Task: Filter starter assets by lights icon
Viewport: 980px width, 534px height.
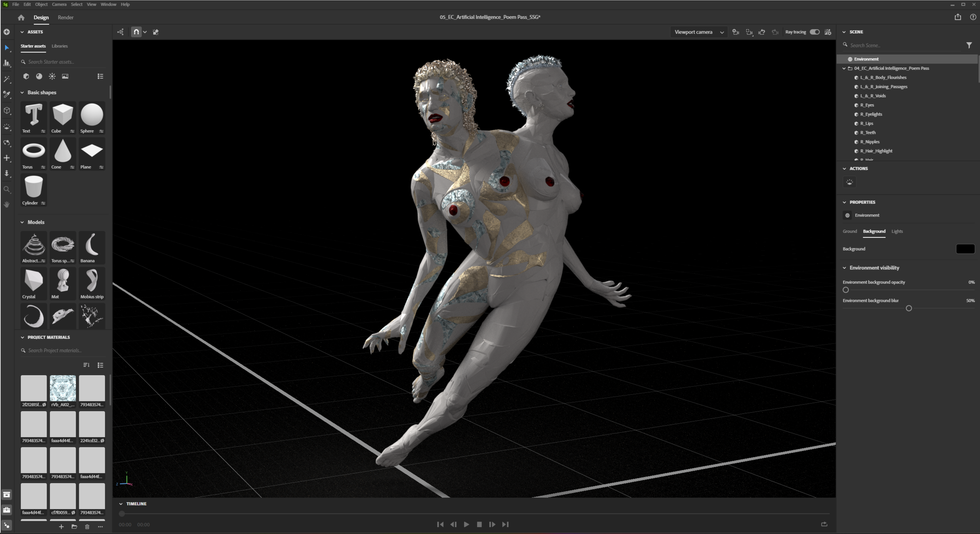Action: click(52, 77)
